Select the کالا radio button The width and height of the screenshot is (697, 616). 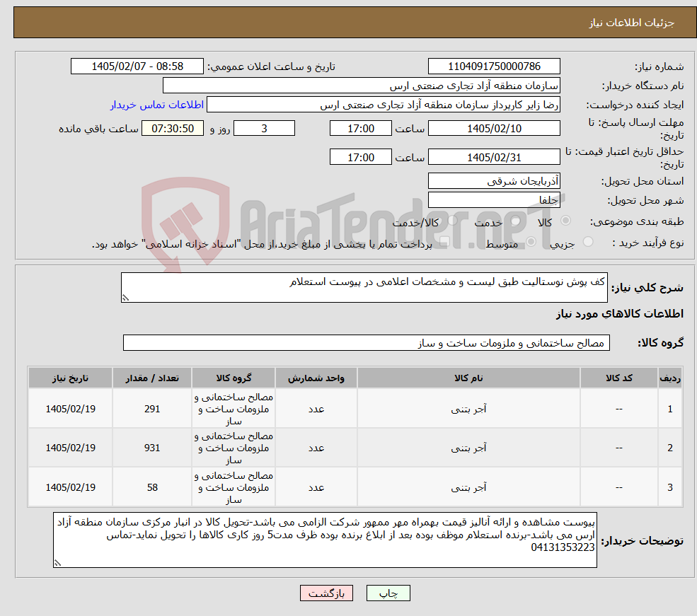[566, 220]
